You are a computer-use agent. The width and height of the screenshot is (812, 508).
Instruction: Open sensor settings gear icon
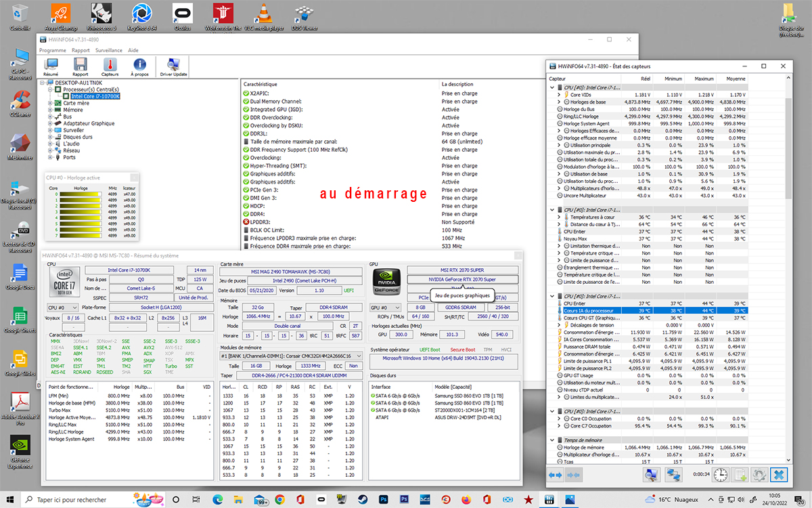760,475
